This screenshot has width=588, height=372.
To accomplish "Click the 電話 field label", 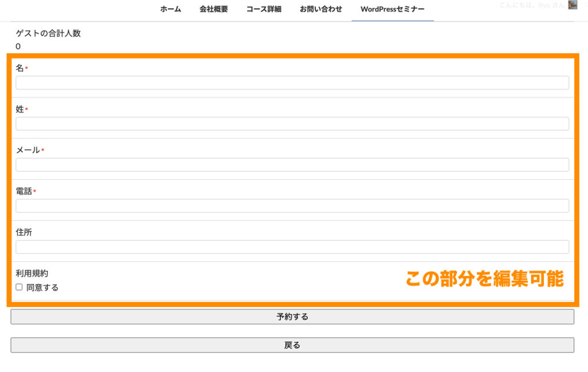I will (24, 191).
